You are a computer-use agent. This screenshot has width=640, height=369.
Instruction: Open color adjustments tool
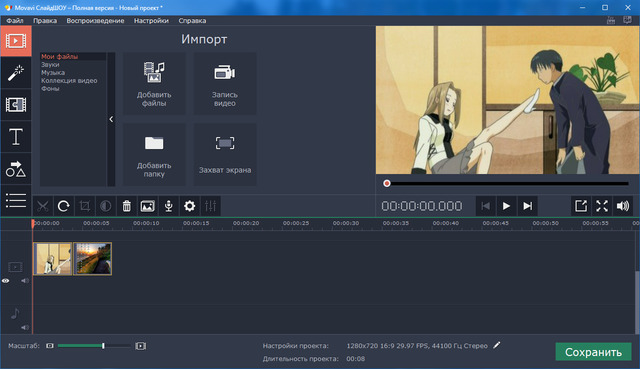coord(106,206)
